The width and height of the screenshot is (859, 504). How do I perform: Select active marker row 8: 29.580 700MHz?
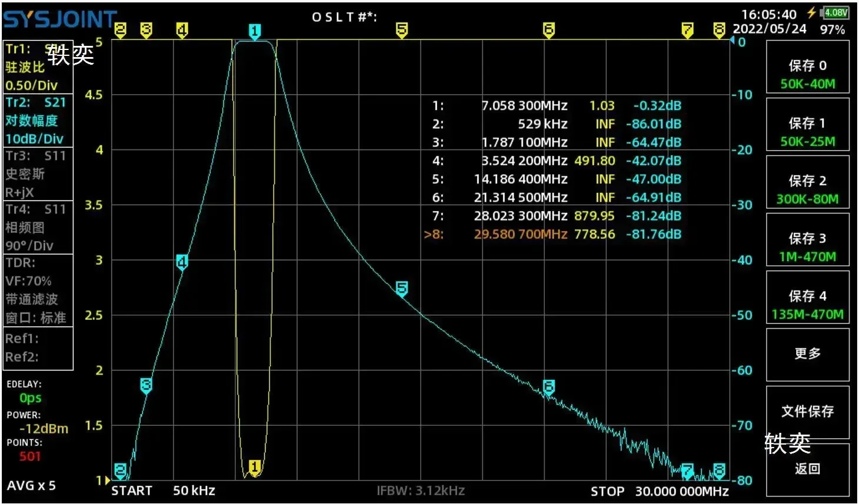pos(553,234)
